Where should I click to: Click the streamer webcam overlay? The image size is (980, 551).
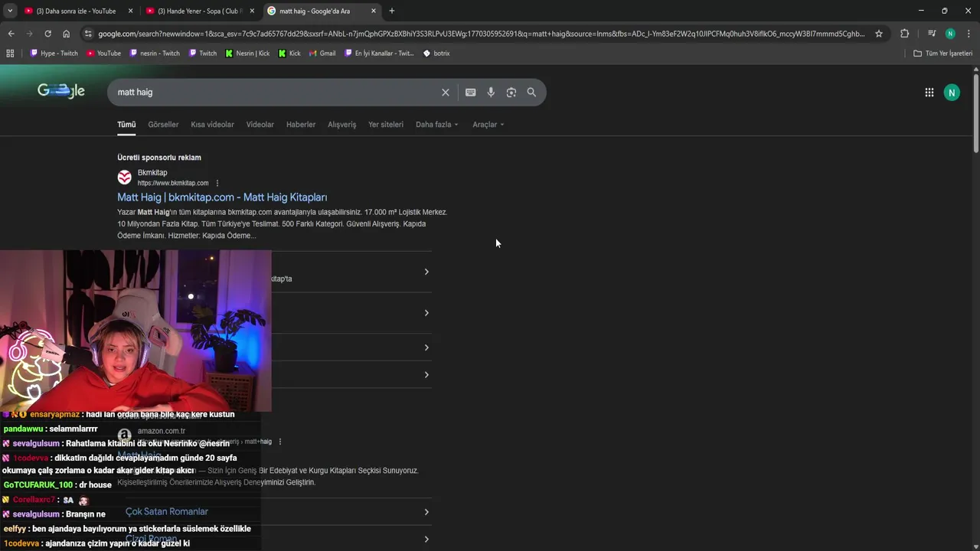136,331
